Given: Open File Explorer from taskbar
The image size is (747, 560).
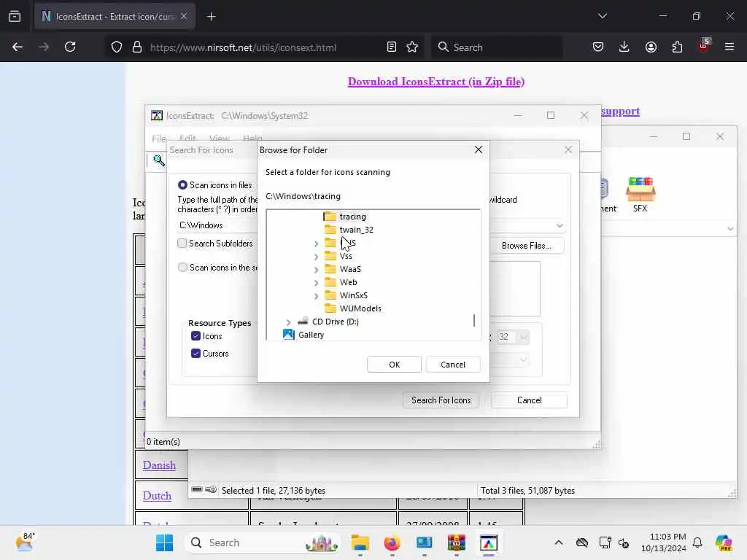Looking at the screenshot, I should click(x=360, y=542).
